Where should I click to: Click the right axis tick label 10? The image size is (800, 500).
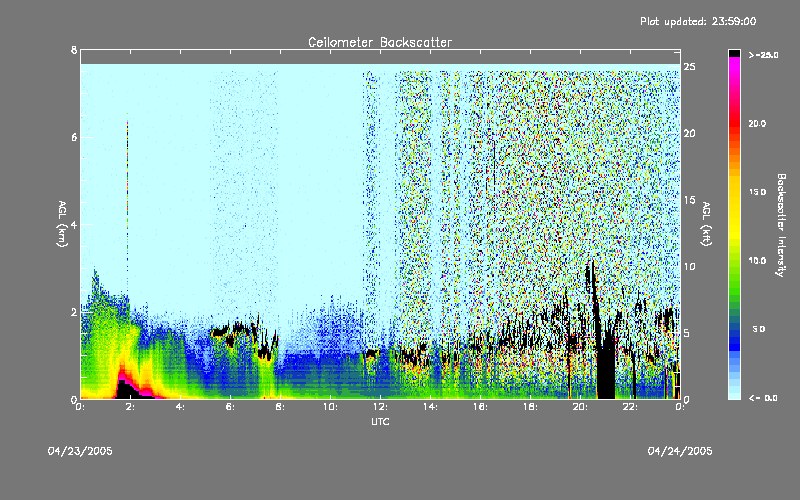click(690, 266)
